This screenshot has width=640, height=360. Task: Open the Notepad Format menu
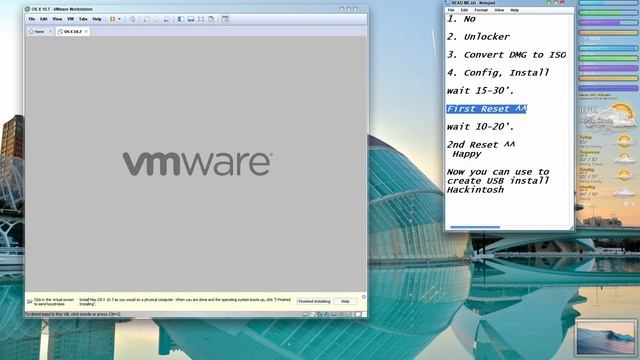click(481, 10)
